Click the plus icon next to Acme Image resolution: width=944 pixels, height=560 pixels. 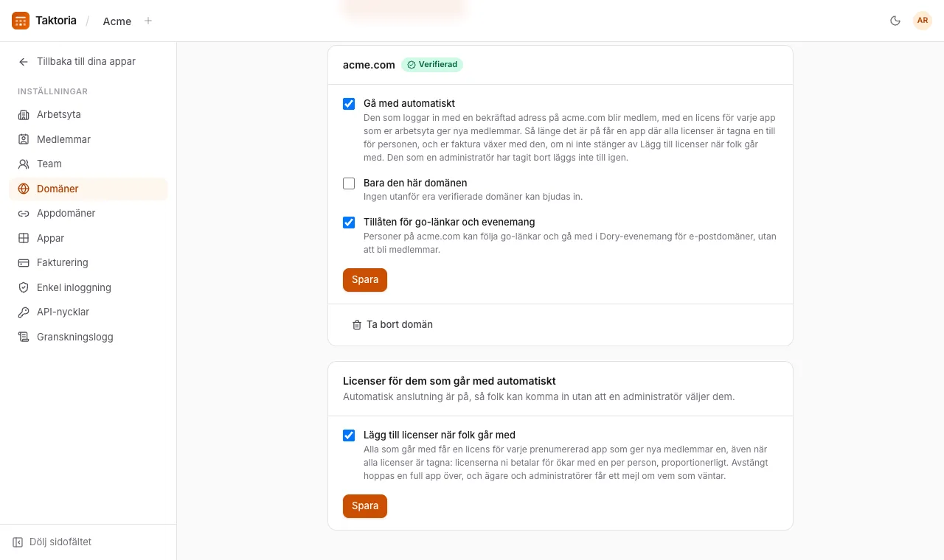pos(148,21)
